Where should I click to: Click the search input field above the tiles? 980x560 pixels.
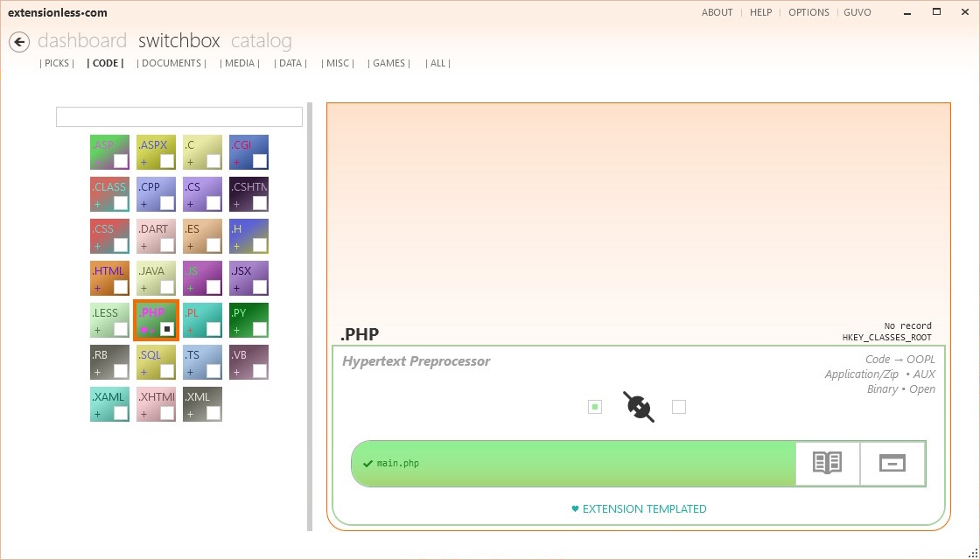click(178, 115)
